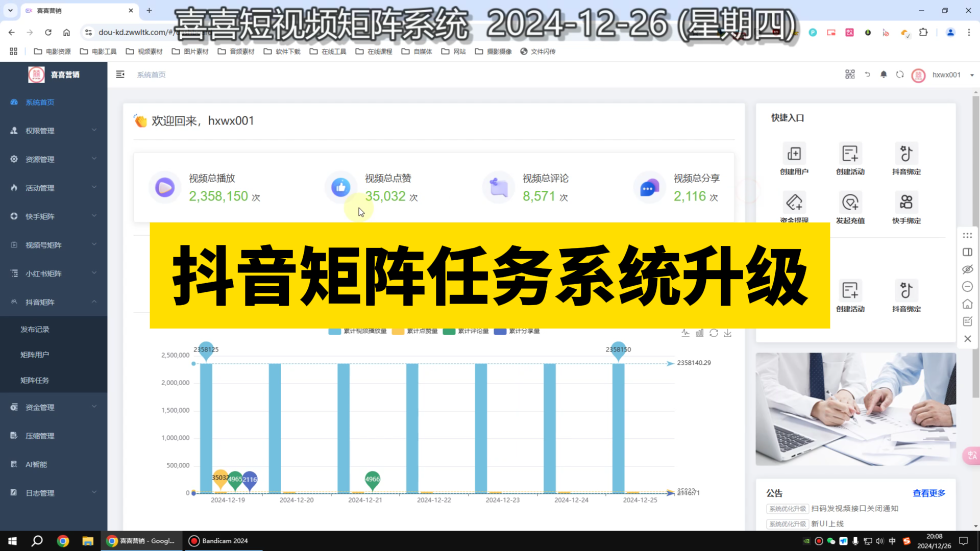Open the notification bell
980x551 pixels.
(884, 74)
